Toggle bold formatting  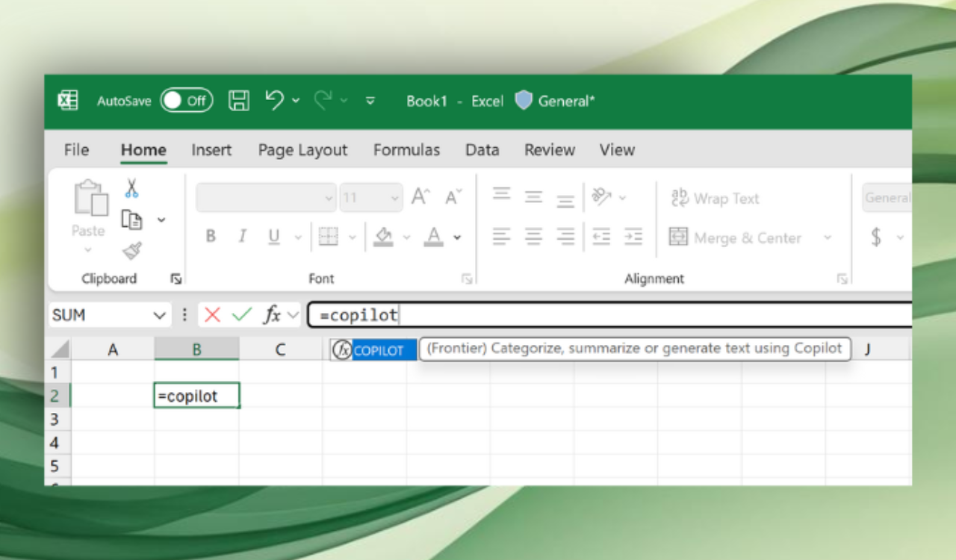tap(210, 237)
